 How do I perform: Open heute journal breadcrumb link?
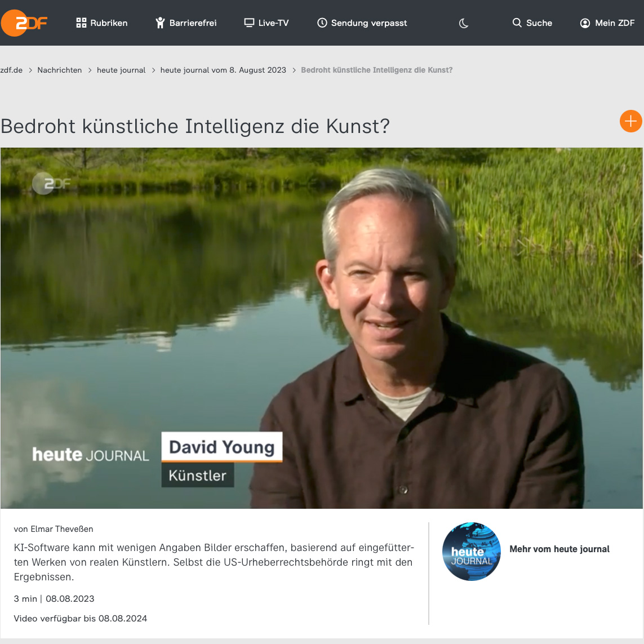121,70
